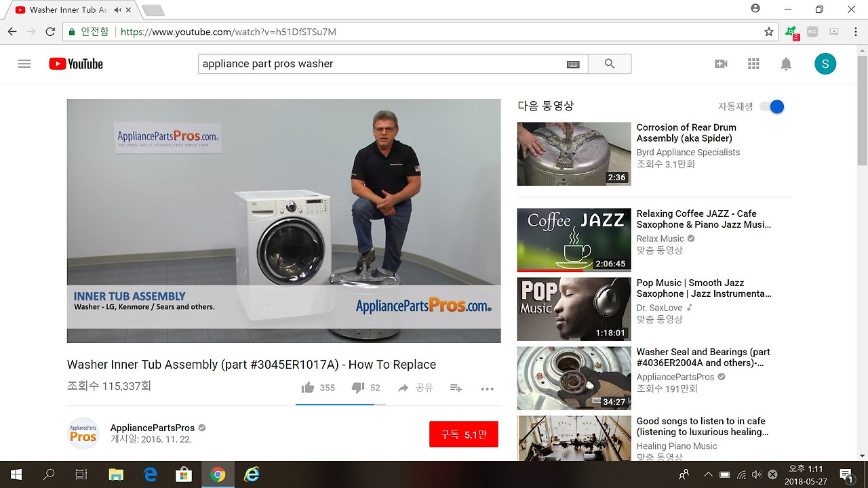The height and width of the screenshot is (488, 868).
Task: Open Microsoft Store from the taskbar
Action: click(x=184, y=474)
